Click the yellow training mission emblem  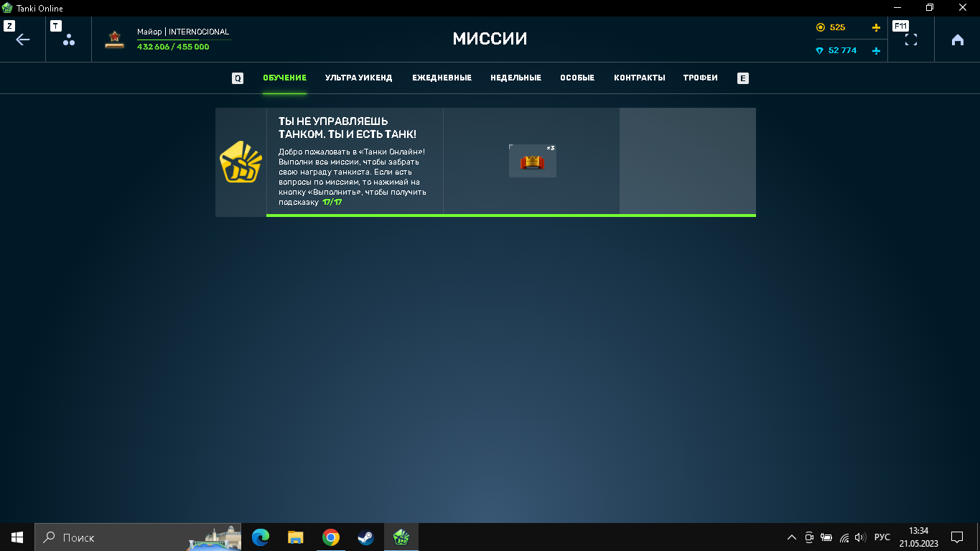point(241,162)
